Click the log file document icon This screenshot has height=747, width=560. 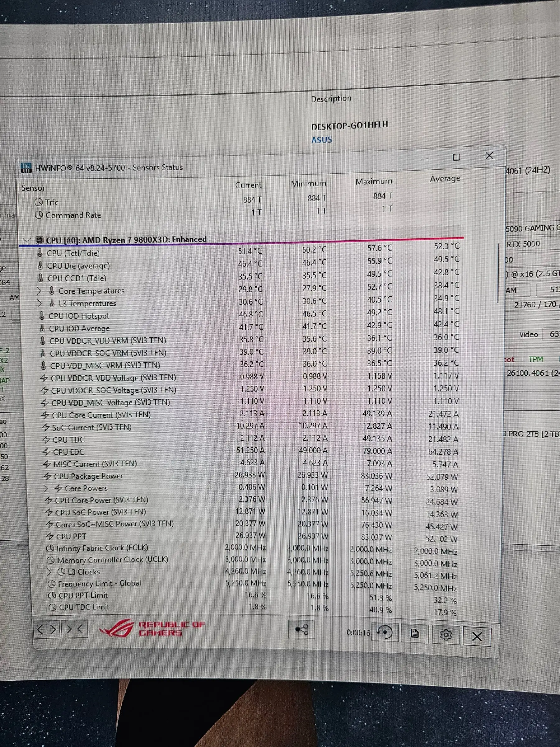coord(414,633)
